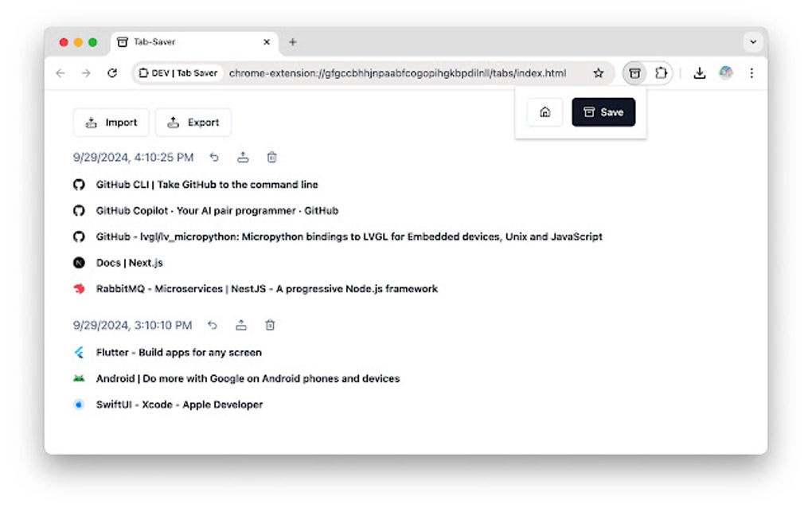Click the GitHub favicon beside GitHub CLI
Viewport: 812px width, 508px height.
click(79, 184)
